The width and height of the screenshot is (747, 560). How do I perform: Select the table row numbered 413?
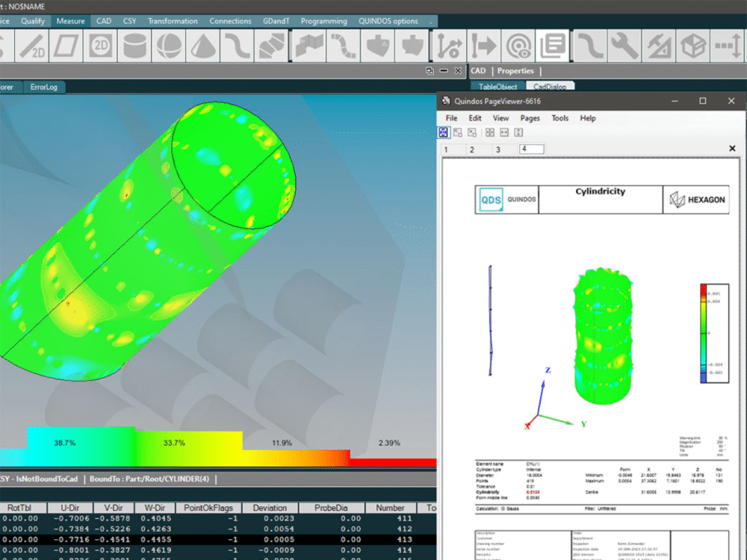218,540
